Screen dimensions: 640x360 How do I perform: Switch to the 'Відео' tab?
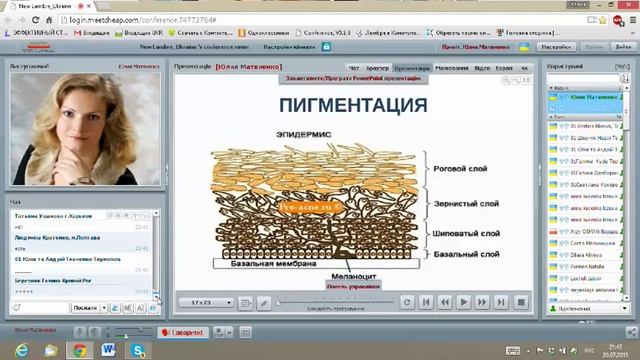tap(482, 68)
